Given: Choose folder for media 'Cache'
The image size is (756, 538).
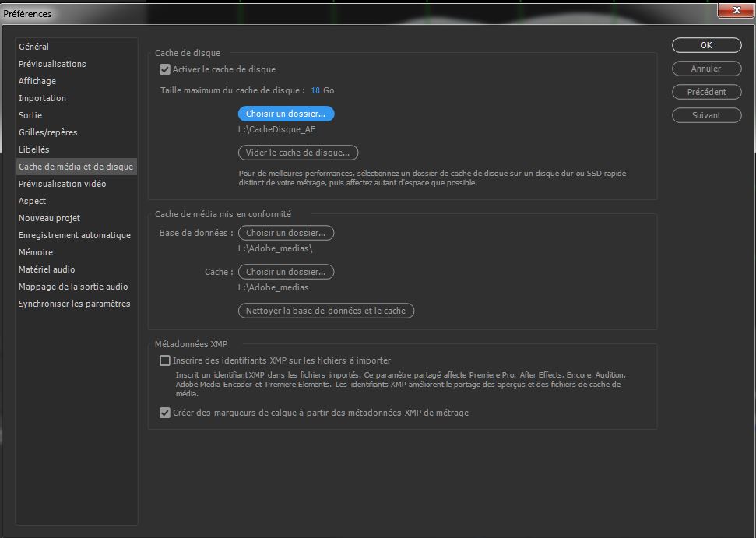Looking at the screenshot, I should point(286,272).
